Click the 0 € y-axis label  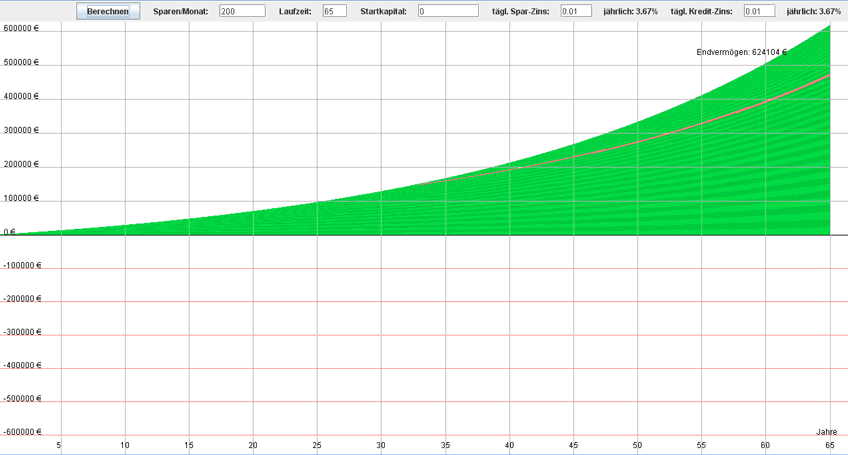tap(9, 231)
